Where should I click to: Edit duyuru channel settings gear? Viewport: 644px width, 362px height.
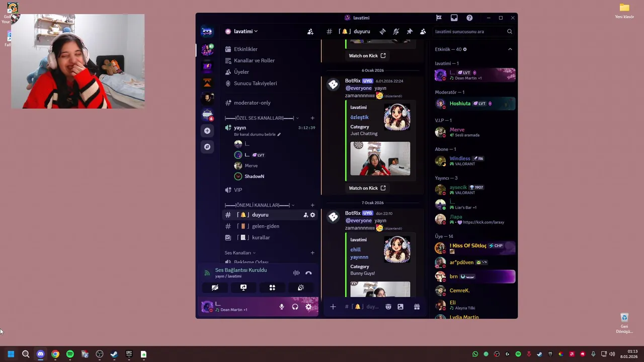click(312, 215)
